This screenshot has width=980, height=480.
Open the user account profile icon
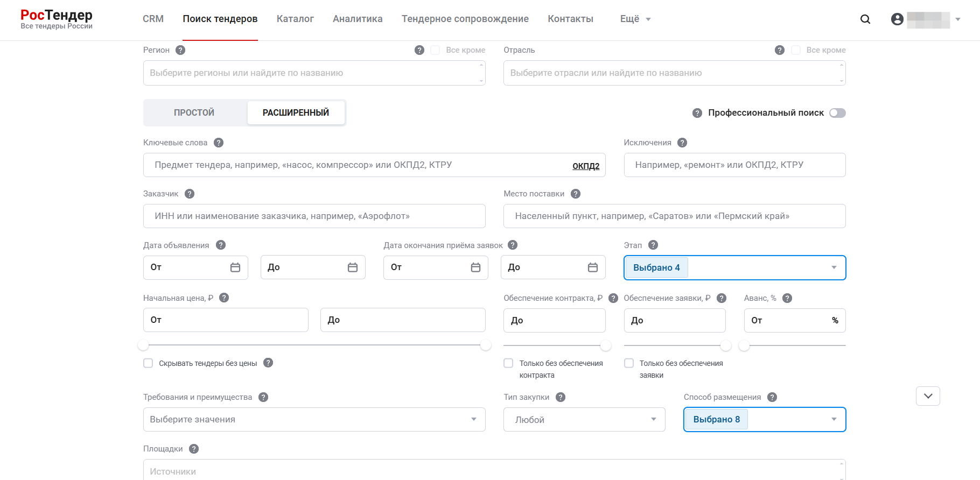(x=897, y=19)
